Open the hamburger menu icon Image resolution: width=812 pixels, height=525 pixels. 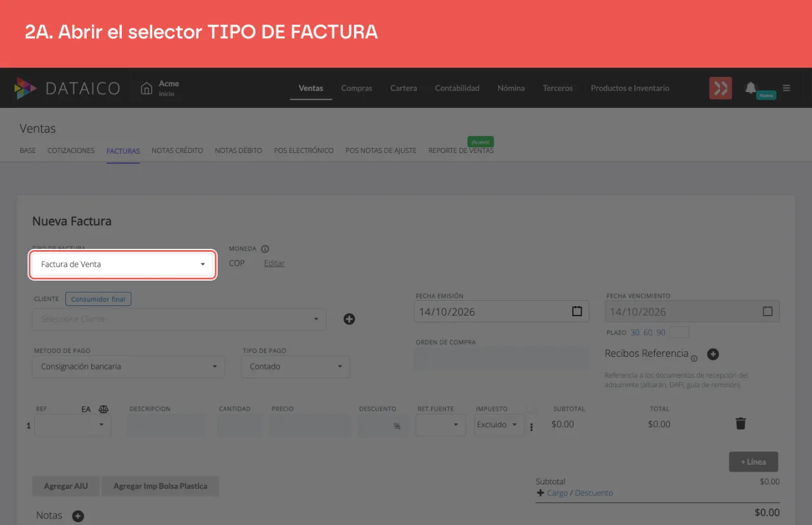tap(787, 88)
